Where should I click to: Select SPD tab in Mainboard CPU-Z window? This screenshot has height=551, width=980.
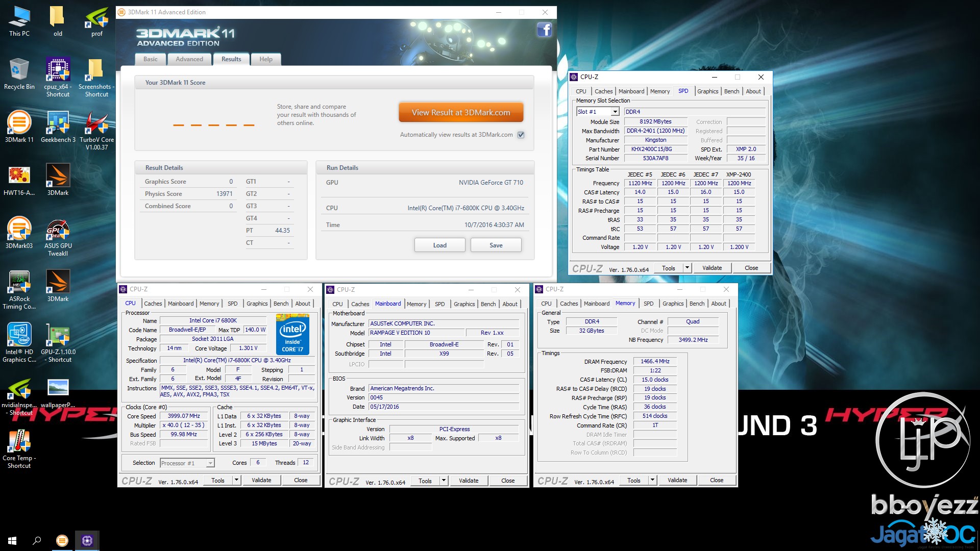point(439,304)
